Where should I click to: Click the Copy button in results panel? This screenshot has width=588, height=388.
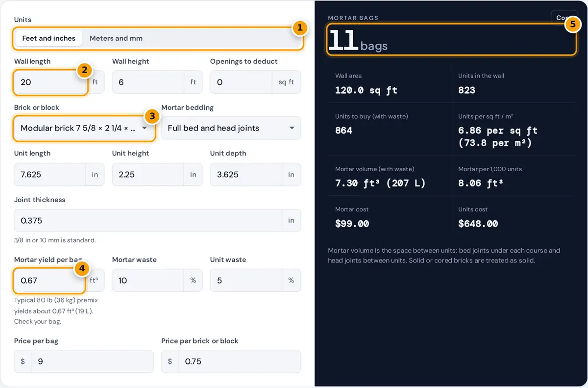[x=563, y=18]
